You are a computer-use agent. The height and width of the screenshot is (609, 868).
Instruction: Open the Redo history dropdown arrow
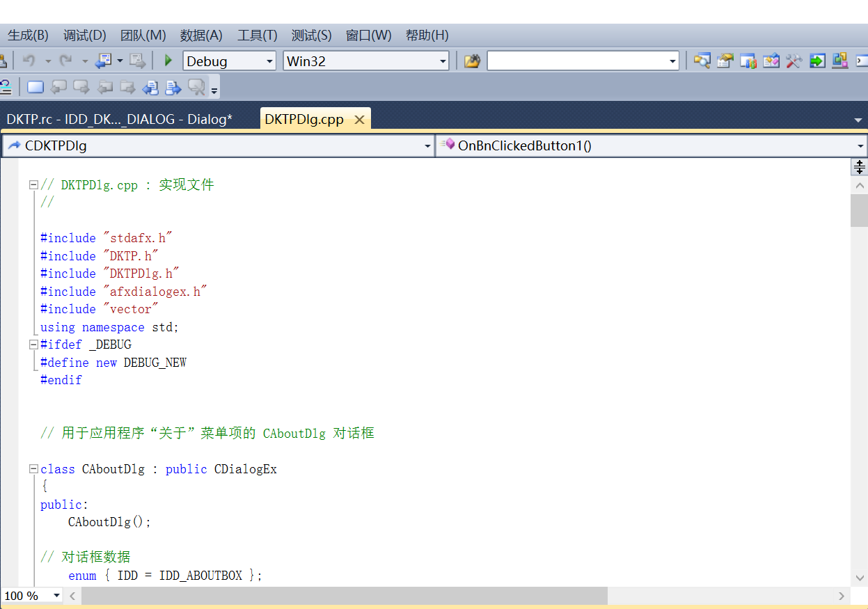pos(85,61)
